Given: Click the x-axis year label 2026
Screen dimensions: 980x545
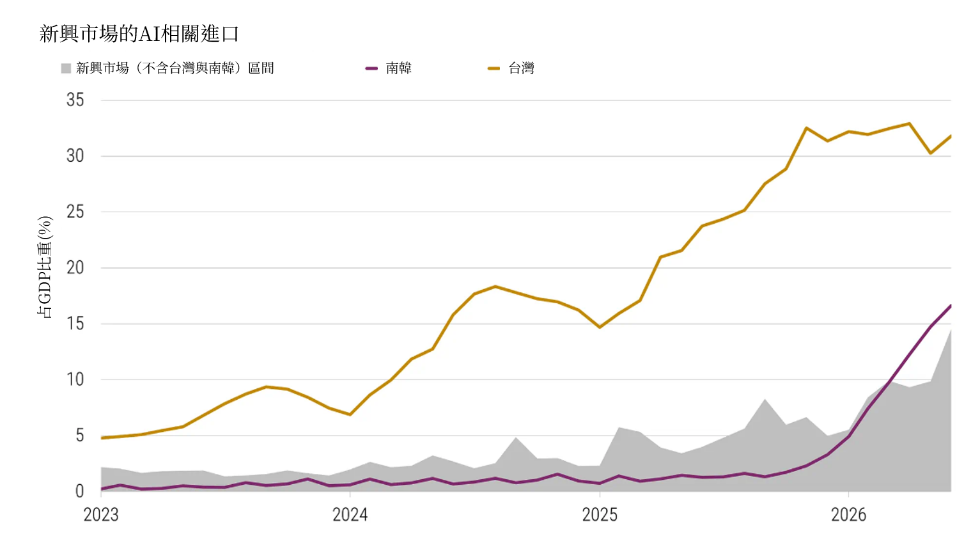Looking at the screenshot, I should click(x=848, y=515).
